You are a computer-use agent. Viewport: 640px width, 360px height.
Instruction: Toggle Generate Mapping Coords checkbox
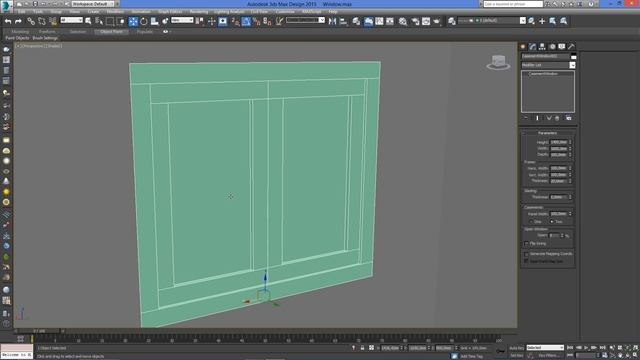point(526,254)
